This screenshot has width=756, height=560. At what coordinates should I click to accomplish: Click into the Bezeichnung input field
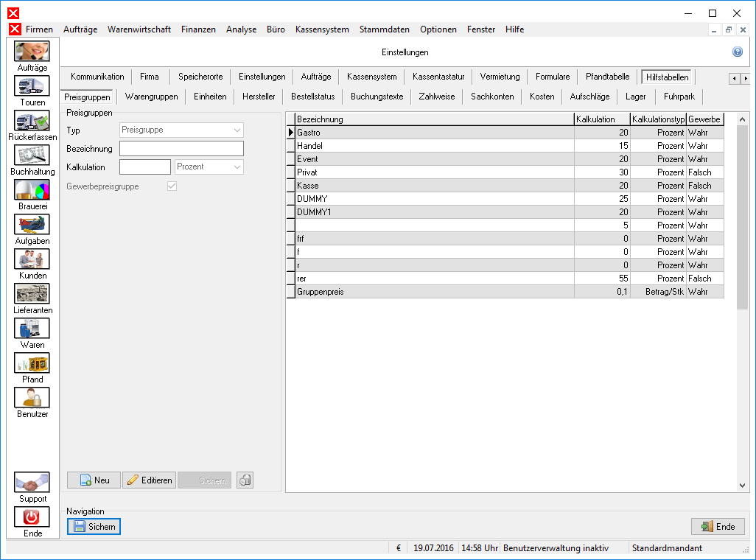coord(181,149)
